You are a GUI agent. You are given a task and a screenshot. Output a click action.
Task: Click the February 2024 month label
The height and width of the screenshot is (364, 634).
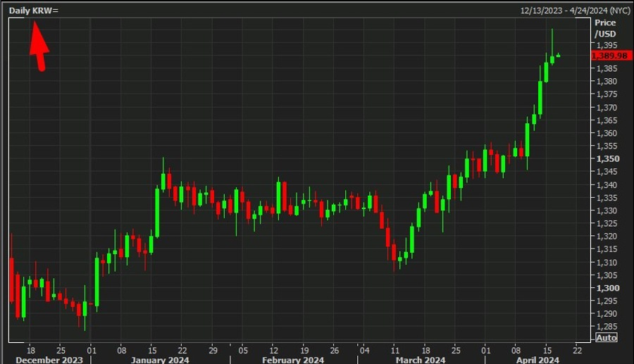[x=293, y=360]
